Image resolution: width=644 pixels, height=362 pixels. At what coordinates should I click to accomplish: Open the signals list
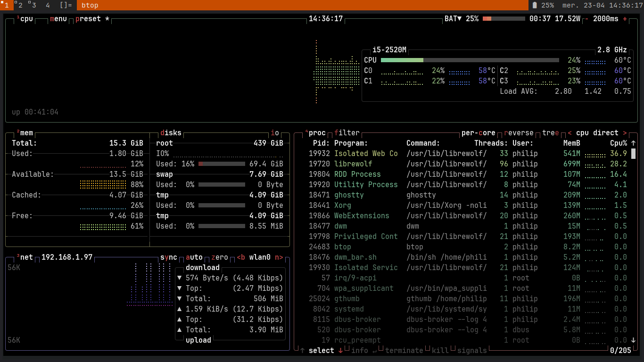click(472, 351)
